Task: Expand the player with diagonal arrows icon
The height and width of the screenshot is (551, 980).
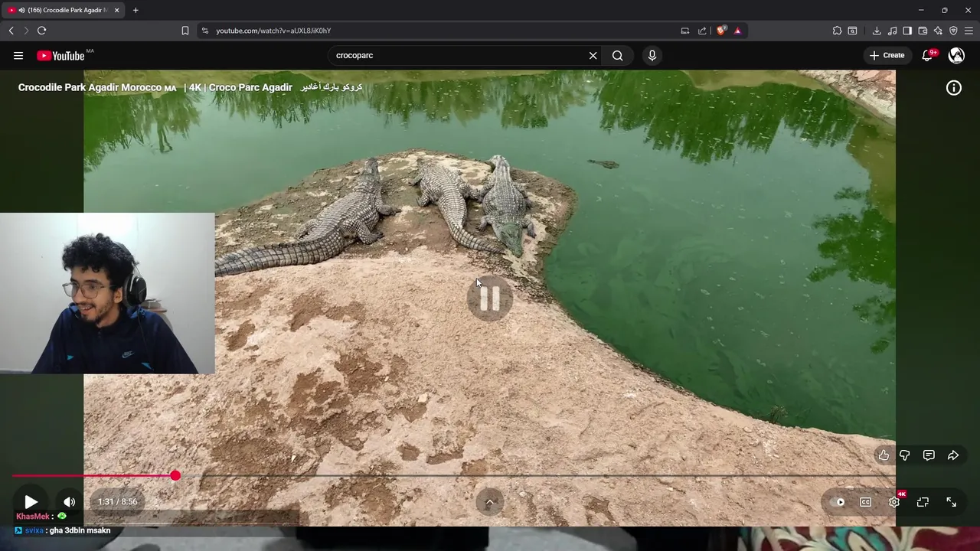Action: [951, 502]
